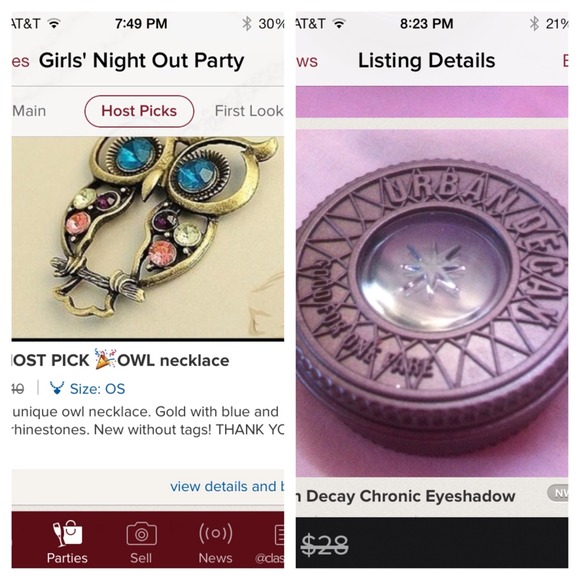580x580 pixels.
Task: Switch to the Main tab
Action: (29, 111)
